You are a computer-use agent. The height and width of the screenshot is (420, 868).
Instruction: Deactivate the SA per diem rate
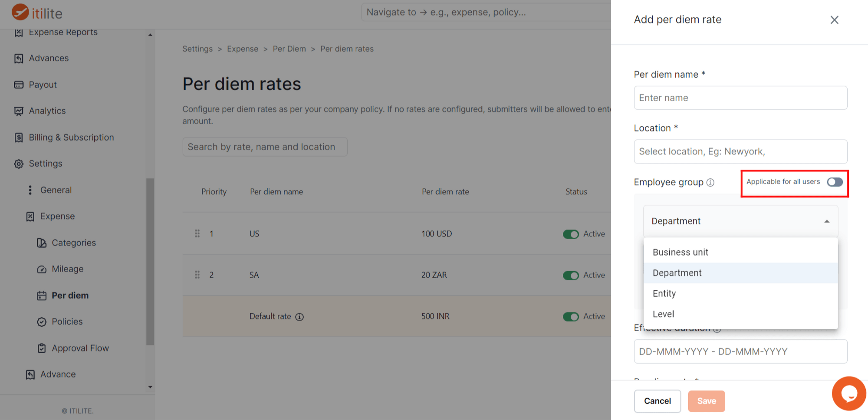[x=571, y=275]
